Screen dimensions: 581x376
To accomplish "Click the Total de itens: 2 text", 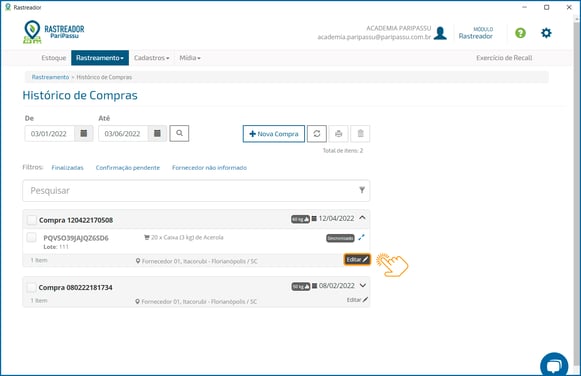I will 343,150.
